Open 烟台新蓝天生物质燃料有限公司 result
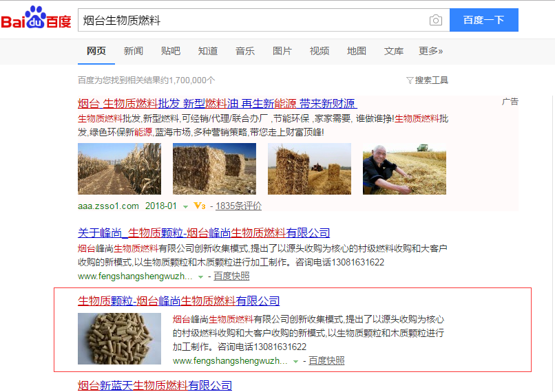Image resolution: width=555 pixels, height=392 pixels. (x=155, y=385)
